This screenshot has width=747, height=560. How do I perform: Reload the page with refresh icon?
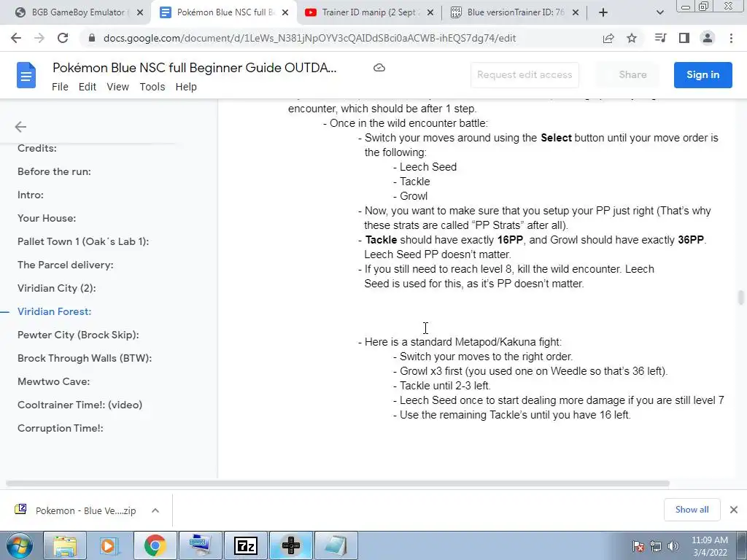(63, 38)
